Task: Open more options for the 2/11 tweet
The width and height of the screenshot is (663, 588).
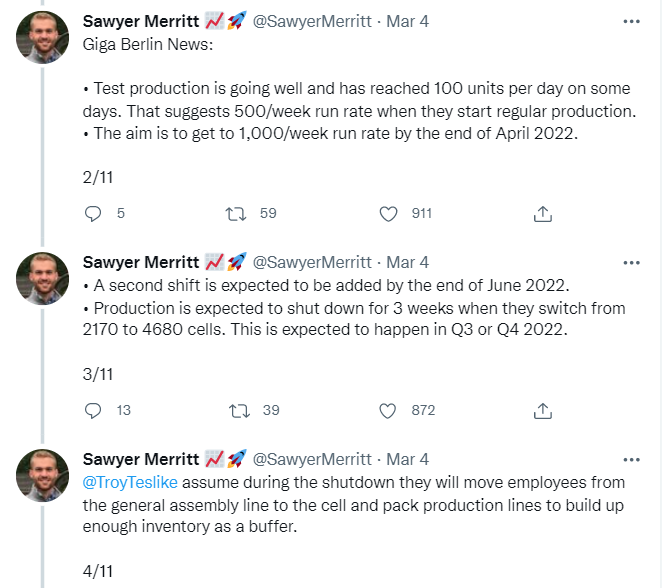Action: tap(631, 22)
